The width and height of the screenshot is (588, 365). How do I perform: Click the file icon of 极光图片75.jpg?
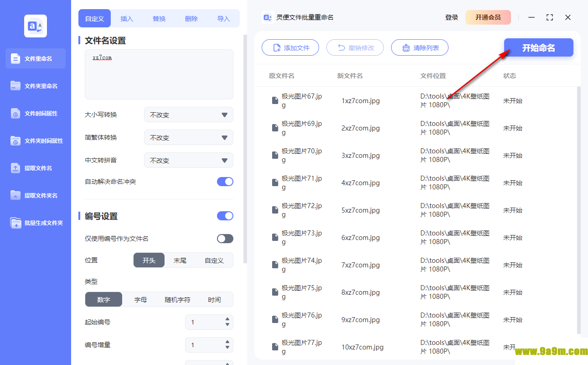tap(275, 292)
